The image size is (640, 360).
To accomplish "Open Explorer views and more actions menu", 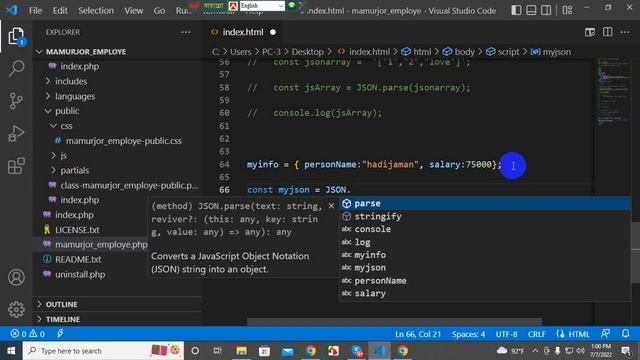I will tap(186, 32).
